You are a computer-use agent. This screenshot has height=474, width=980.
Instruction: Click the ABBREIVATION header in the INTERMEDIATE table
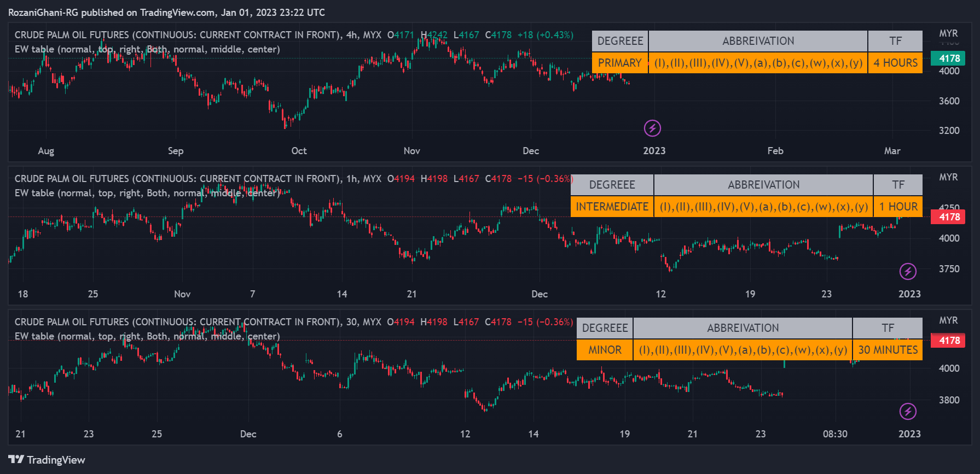click(x=763, y=185)
